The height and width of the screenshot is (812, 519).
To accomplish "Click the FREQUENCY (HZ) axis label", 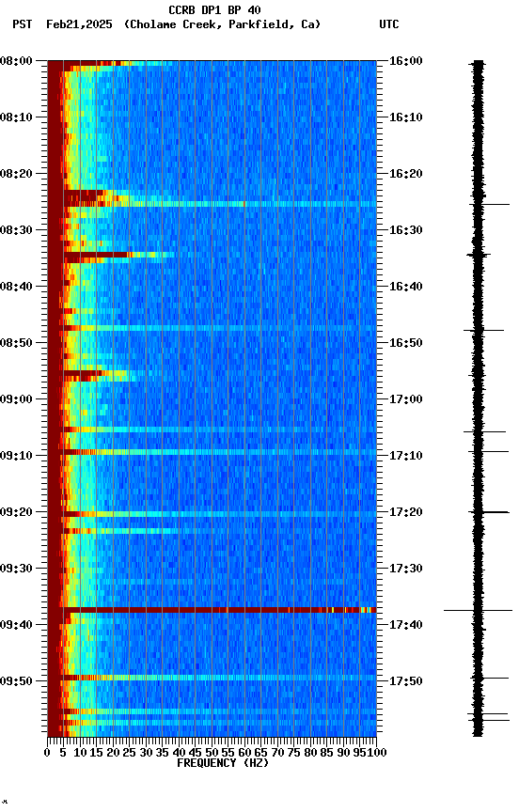I will click(223, 763).
